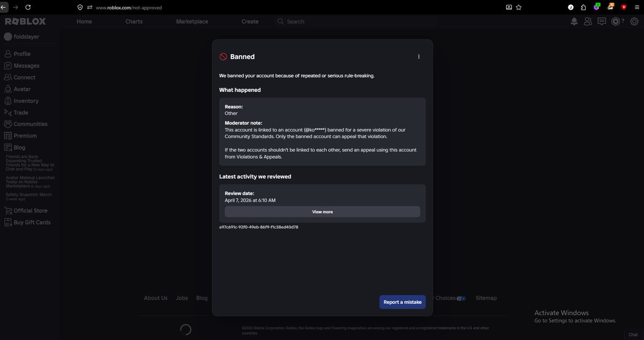Click the Choices privacy toggle in footer

pos(461,299)
